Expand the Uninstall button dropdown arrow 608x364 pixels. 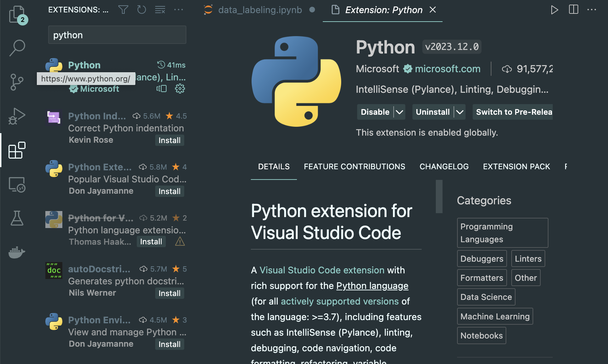pos(460,112)
